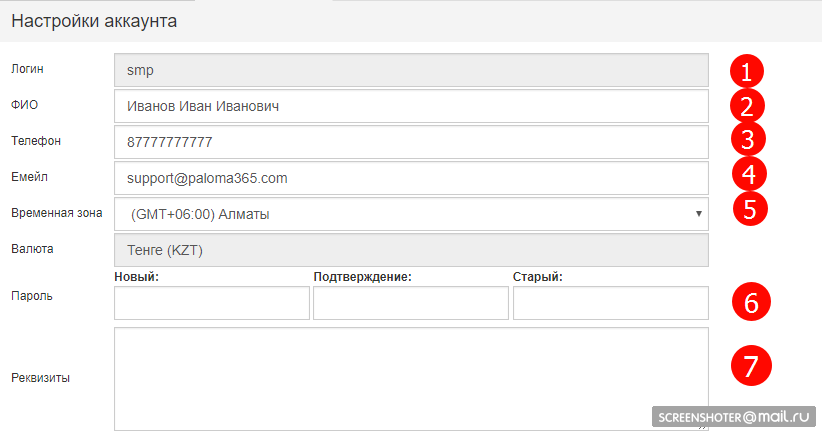Click the red number 2 marker
Viewport: 822px width, 433px height.
tap(746, 106)
